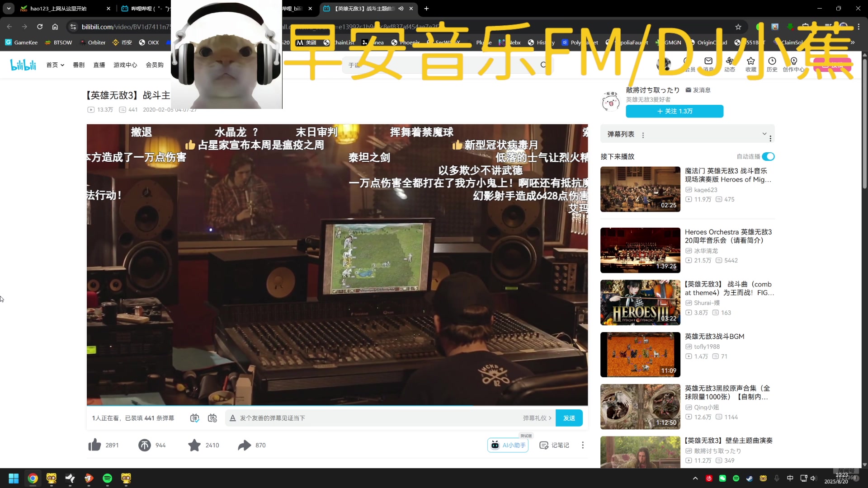
Task: Go to 游戏中心 section
Action: pos(125,65)
